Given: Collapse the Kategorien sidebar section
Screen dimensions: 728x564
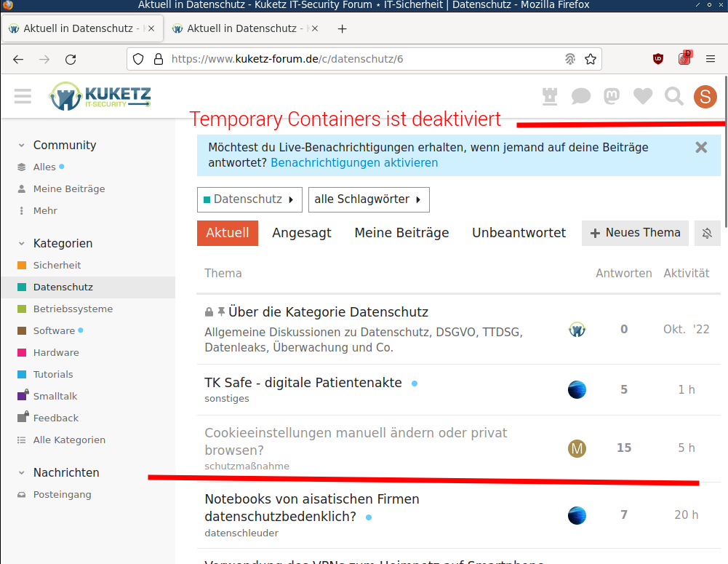Looking at the screenshot, I should coord(55,243).
